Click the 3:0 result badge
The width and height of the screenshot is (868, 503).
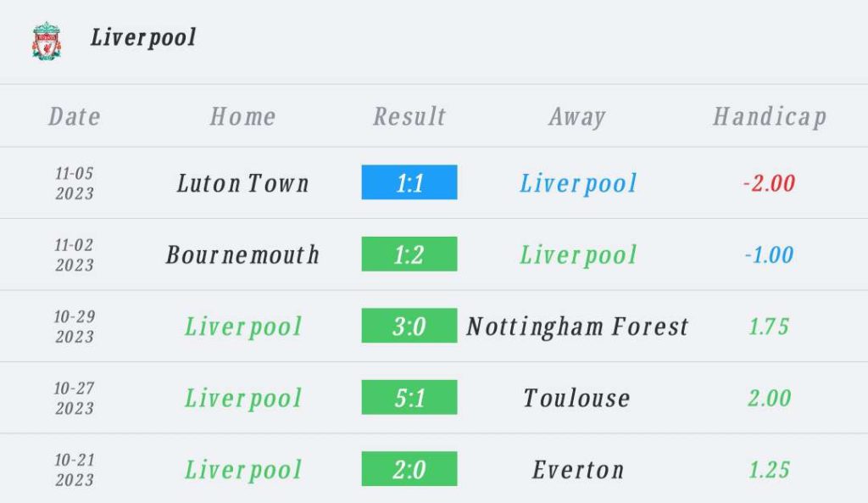(x=409, y=326)
